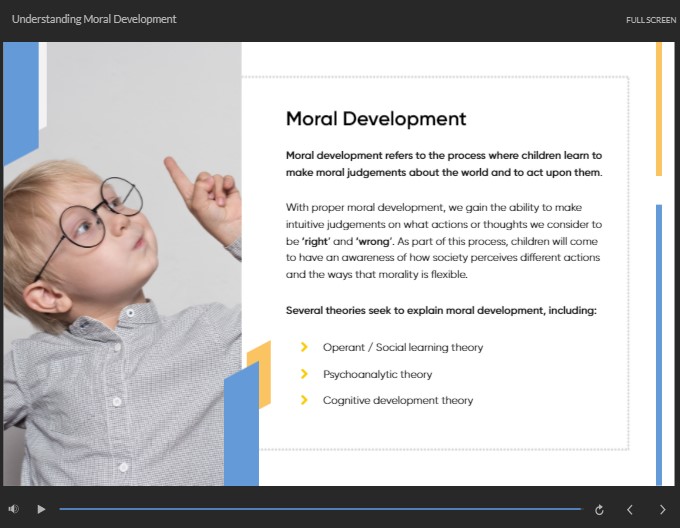680x528 pixels.
Task: Click 'Psychoanalytic theory' bullet text
Action: pos(378,374)
